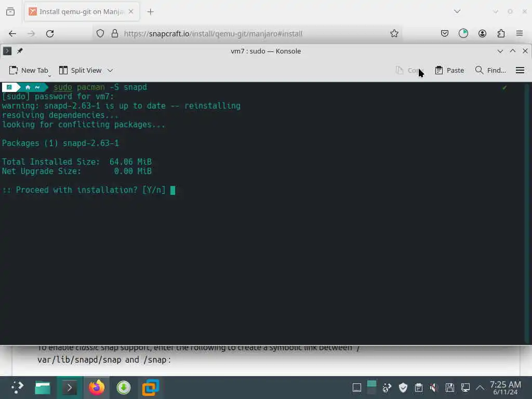
Task: Open the VirtualBox-style taskbar icon
Action: pos(151,388)
